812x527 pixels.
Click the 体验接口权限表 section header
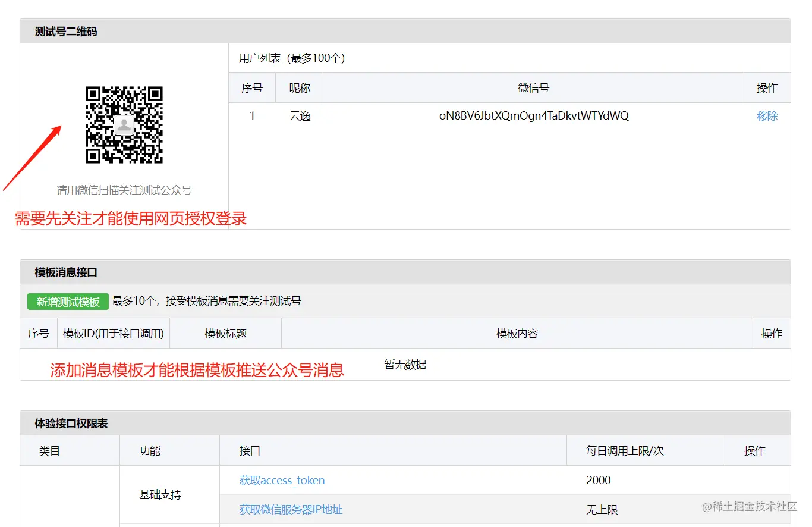pos(71,424)
